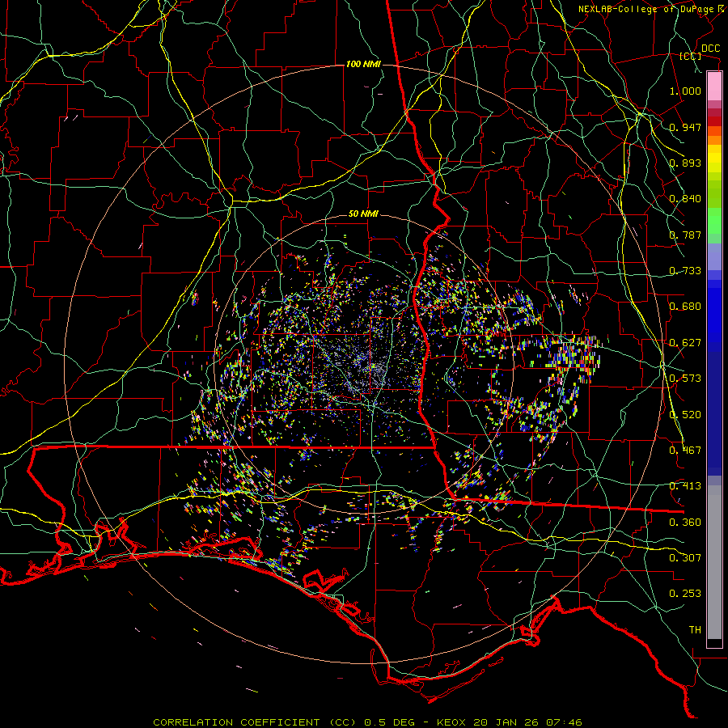Click the 0.733 legend value

pos(685,271)
